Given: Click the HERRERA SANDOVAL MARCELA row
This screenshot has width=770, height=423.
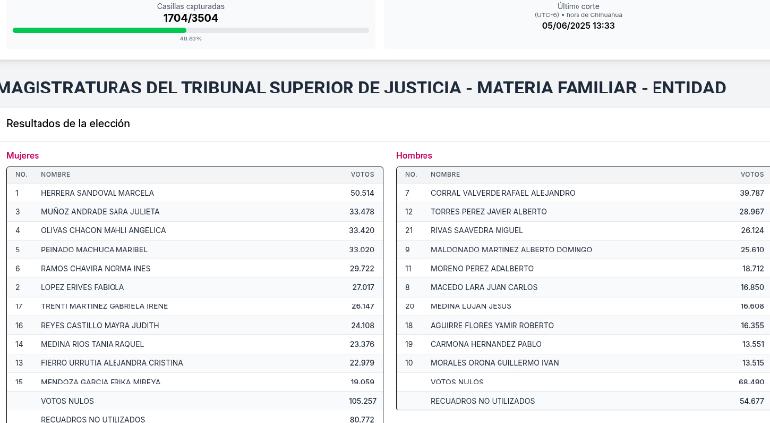Looking at the screenshot, I should (195, 193).
